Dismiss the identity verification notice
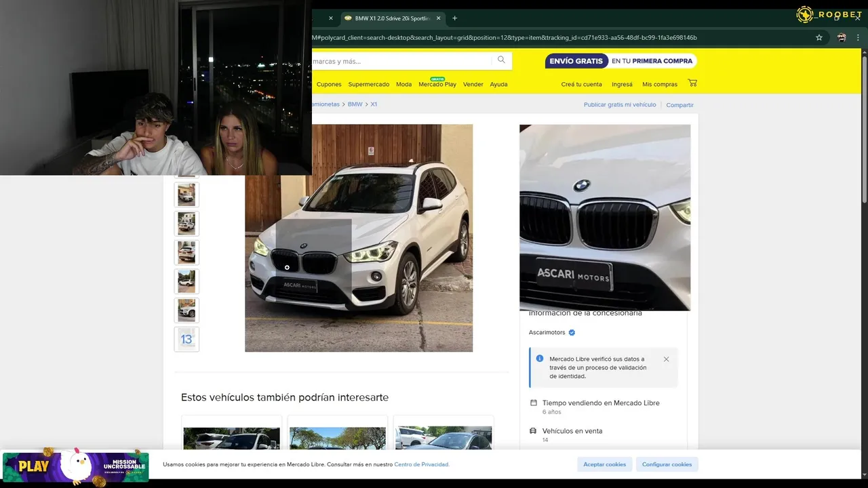This screenshot has height=488, width=868. pyautogui.click(x=666, y=359)
